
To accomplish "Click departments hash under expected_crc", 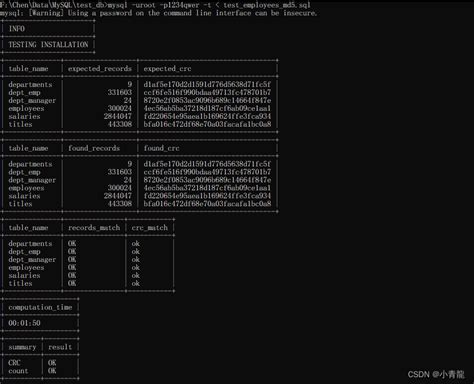I will (207, 85).
